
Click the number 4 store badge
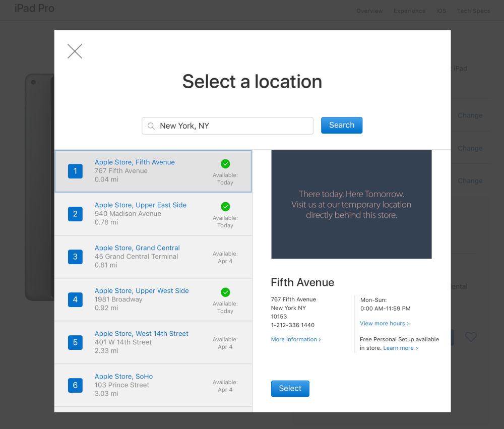pos(75,300)
